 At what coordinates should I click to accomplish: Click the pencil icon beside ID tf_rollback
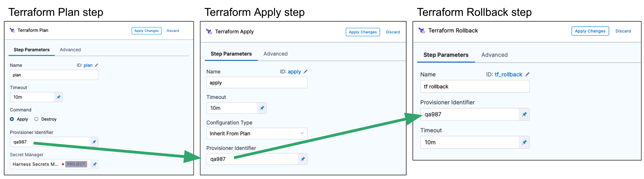pos(527,74)
